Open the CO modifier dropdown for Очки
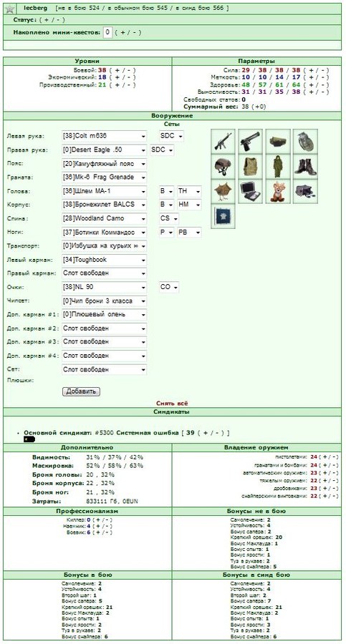346x644 pixels. 169,287
